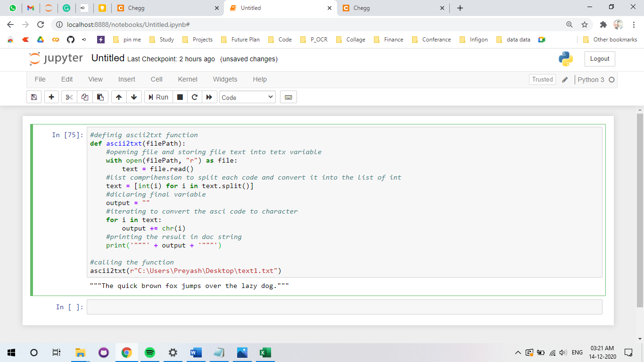The image size is (644, 362).
Task: Open Microsoft Word from the taskbar
Action: [x=196, y=352]
